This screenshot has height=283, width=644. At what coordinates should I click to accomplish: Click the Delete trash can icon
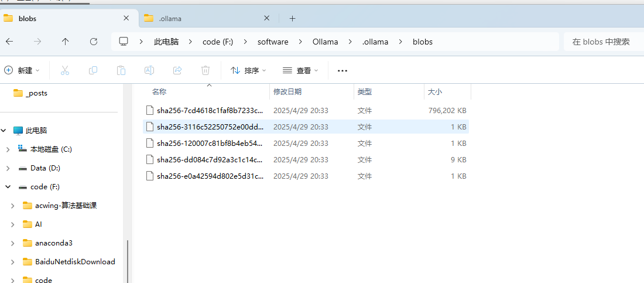pyautogui.click(x=205, y=70)
